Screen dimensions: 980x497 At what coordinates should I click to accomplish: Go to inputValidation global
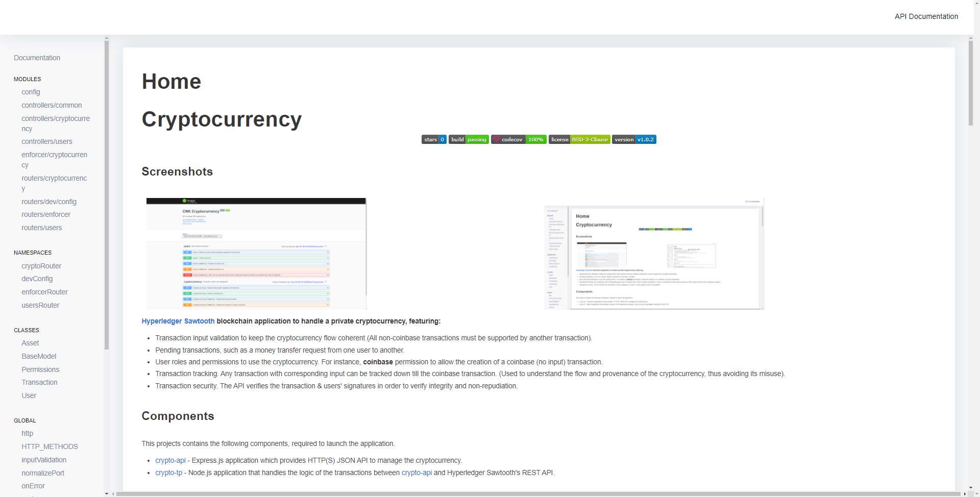(44, 460)
